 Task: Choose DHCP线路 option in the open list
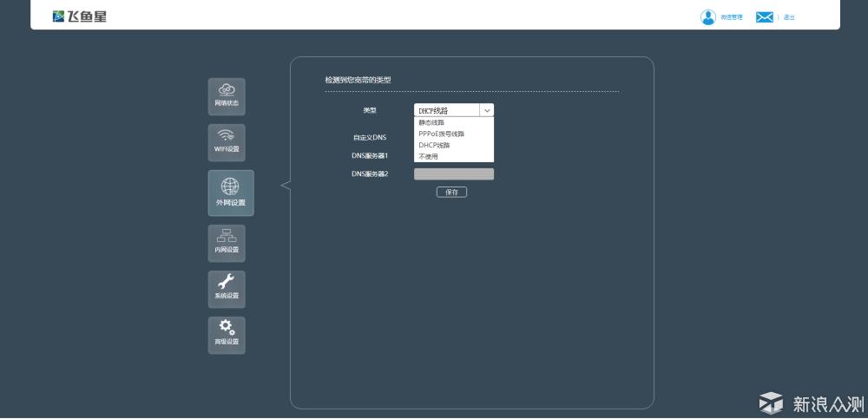pyautogui.click(x=454, y=145)
